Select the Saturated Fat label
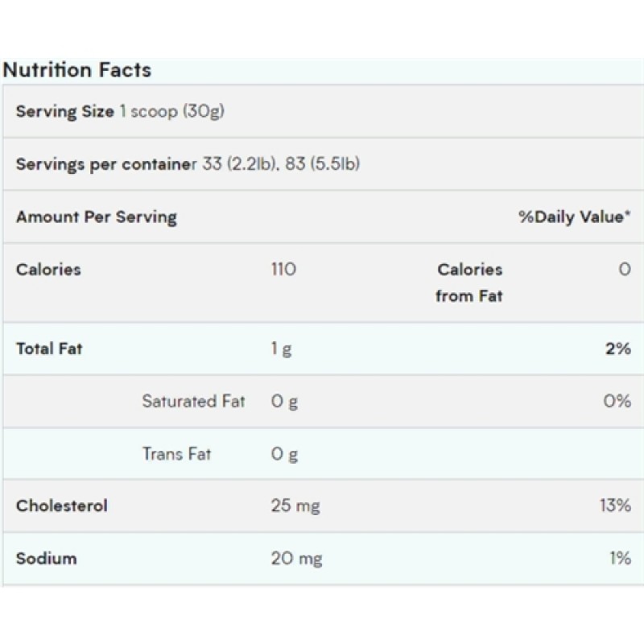Screen dimensions: 644x644 (x=193, y=401)
